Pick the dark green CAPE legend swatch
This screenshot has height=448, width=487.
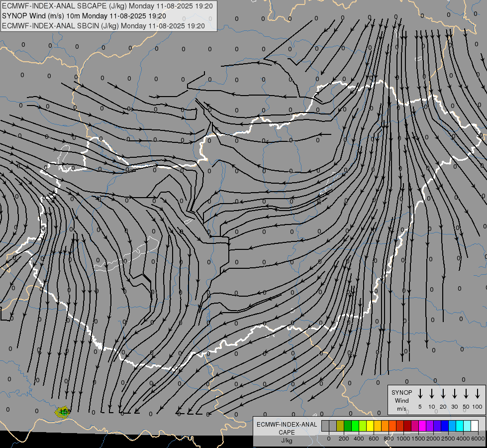pos(348,426)
